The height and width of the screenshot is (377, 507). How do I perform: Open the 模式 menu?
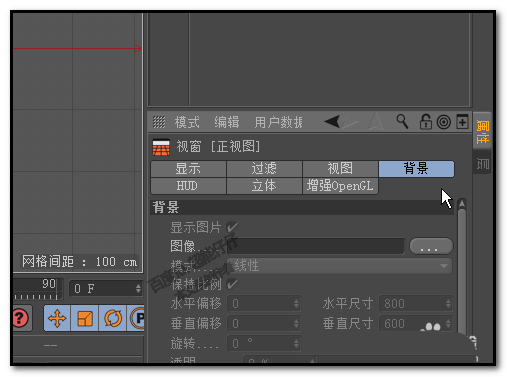click(187, 122)
